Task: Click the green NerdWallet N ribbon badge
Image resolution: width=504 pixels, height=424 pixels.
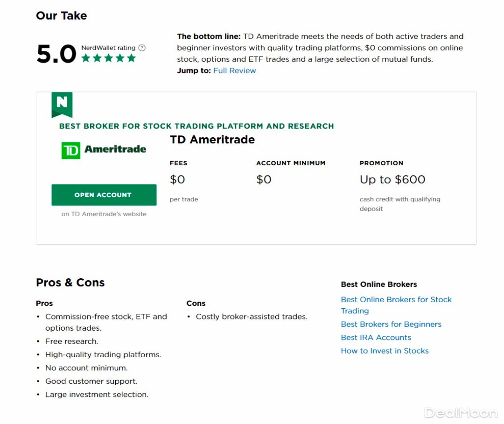Action: [x=62, y=104]
